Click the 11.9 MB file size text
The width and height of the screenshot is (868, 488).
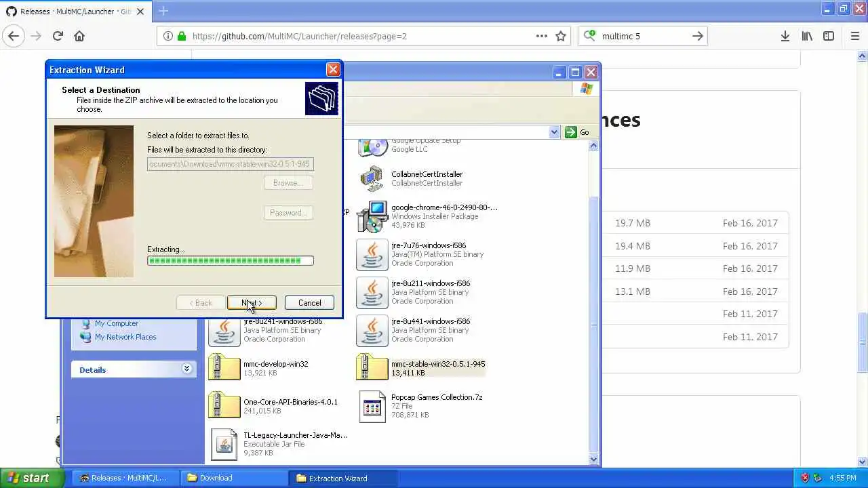(x=633, y=268)
